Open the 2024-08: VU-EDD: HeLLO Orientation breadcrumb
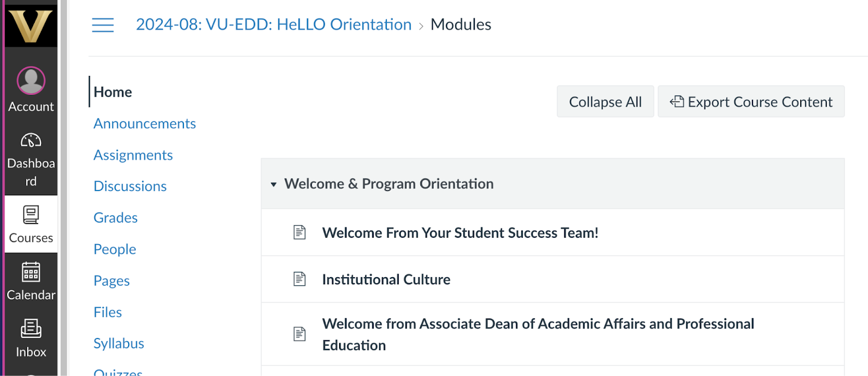868x376 pixels. (x=273, y=24)
